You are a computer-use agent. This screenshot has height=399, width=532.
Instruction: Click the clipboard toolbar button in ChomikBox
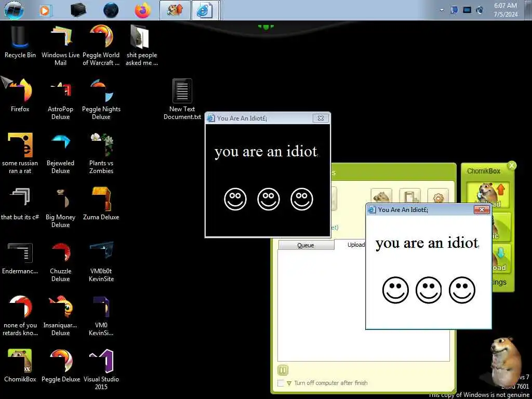pos(410,196)
